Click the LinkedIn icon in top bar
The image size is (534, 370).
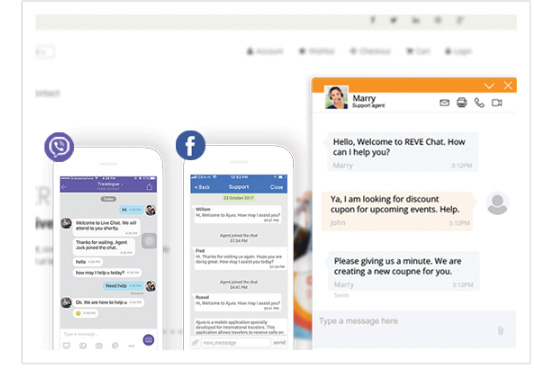[x=416, y=20]
